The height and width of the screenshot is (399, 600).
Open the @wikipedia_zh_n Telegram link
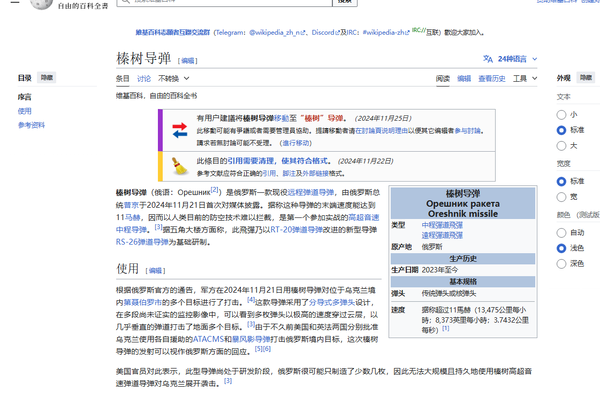(x=277, y=33)
